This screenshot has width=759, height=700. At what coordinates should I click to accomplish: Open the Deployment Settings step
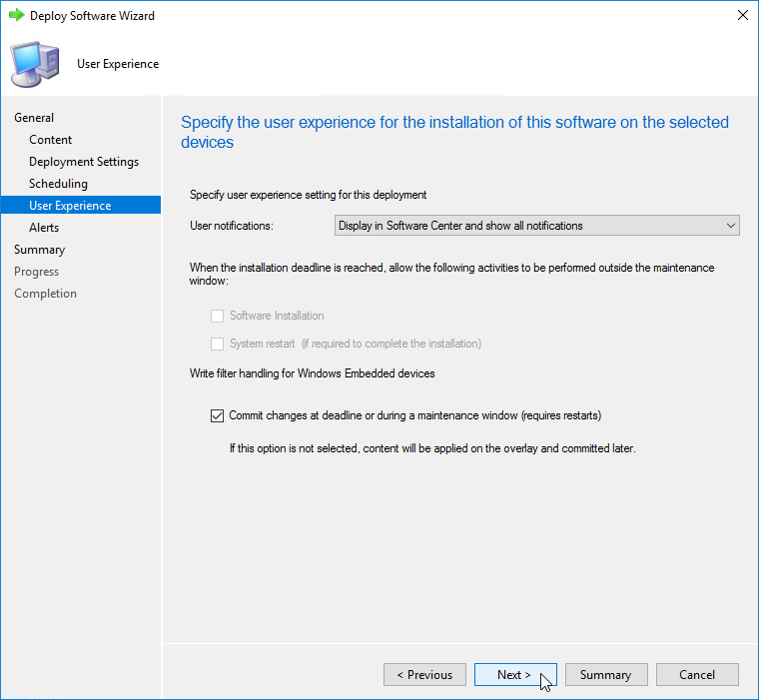tap(84, 162)
